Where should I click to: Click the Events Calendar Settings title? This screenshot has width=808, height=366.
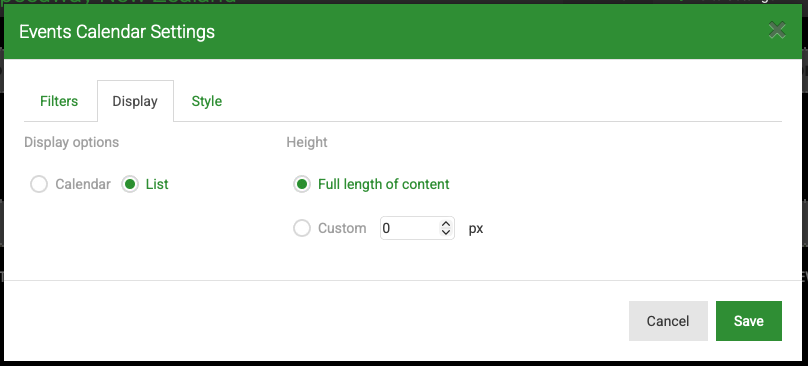tap(117, 31)
